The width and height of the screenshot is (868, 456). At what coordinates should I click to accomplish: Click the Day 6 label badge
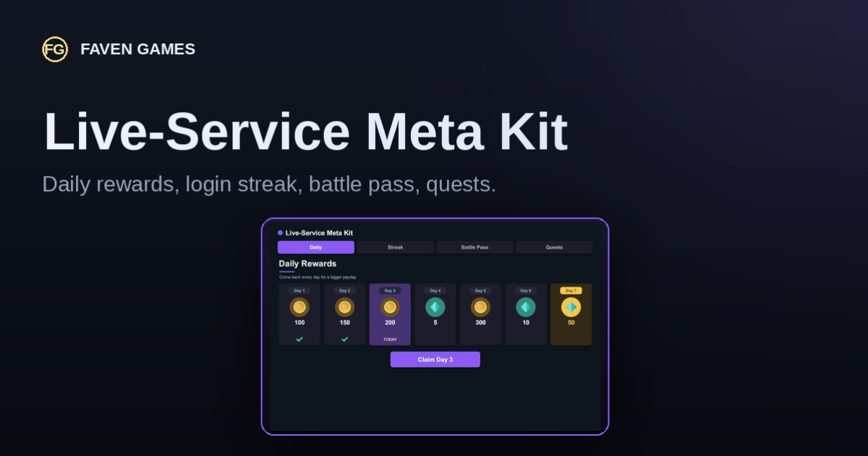point(526,290)
